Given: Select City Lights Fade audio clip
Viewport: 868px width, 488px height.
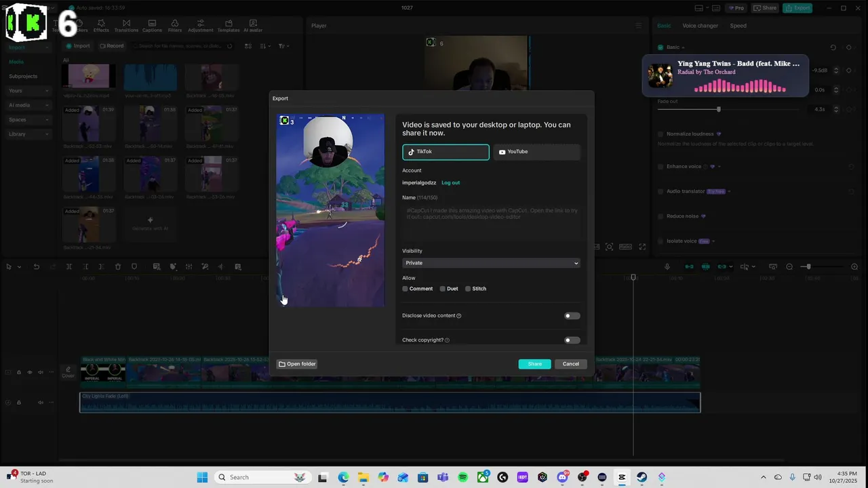Looking at the screenshot, I should [x=390, y=402].
